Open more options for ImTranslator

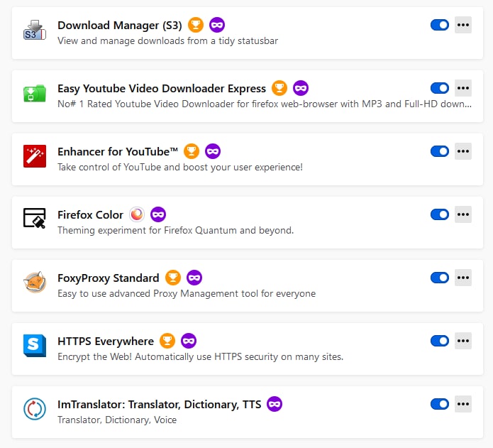click(x=463, y=404)
